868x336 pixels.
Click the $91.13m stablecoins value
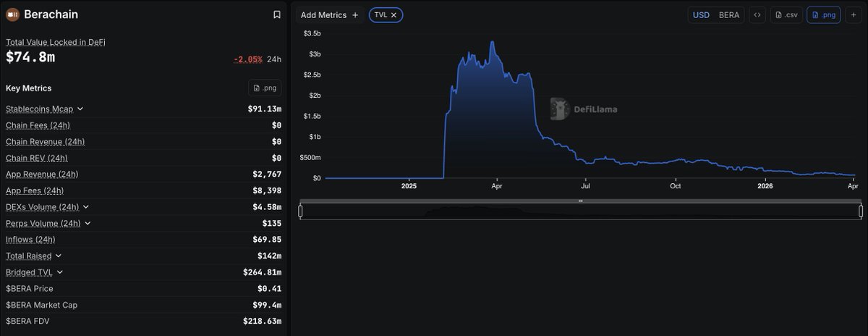click(265, 109)
